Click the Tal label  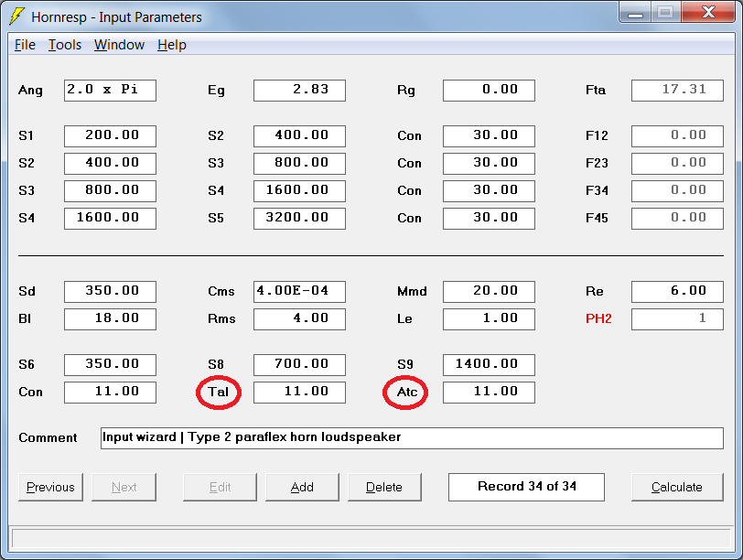pos(219,392)
